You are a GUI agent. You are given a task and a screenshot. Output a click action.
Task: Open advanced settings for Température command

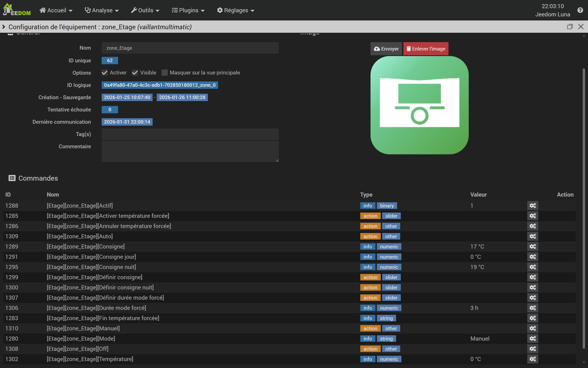tap(533, 359)
